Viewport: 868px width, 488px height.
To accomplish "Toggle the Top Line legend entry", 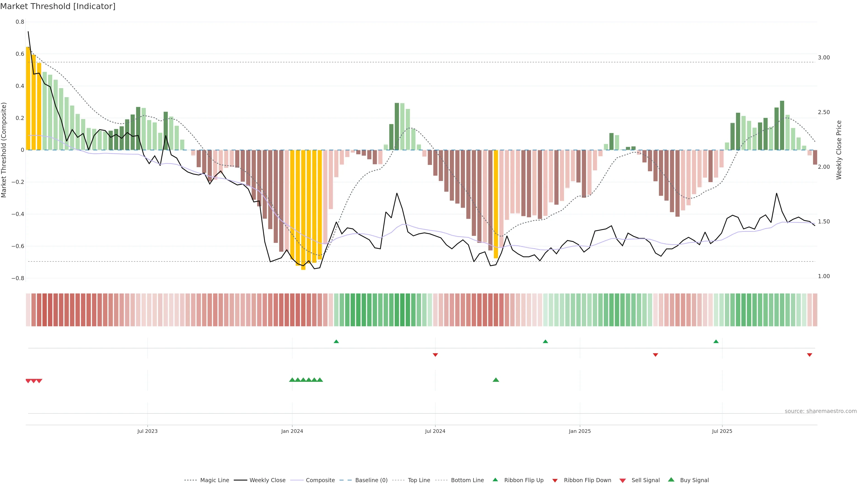I will coord(419,480).
